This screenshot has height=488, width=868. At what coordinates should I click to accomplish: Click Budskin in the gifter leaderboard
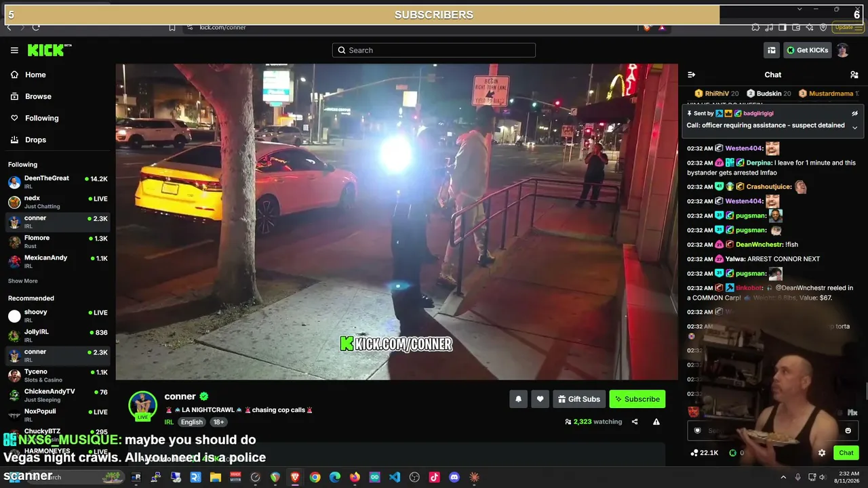tap(768, 94)
